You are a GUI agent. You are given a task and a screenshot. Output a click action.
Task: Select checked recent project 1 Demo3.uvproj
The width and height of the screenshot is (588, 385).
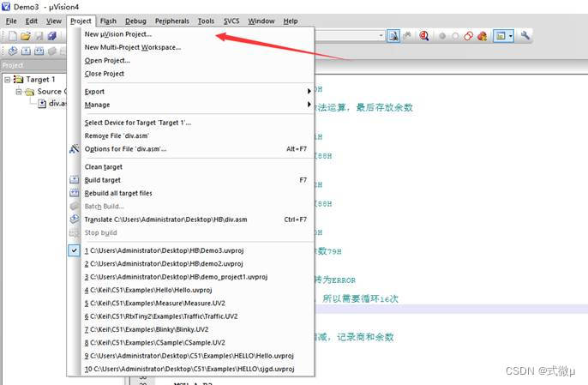(191, 250)
